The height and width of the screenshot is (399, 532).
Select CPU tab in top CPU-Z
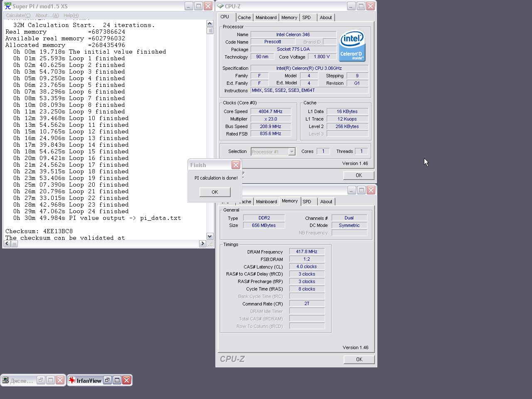pos(225,17)
